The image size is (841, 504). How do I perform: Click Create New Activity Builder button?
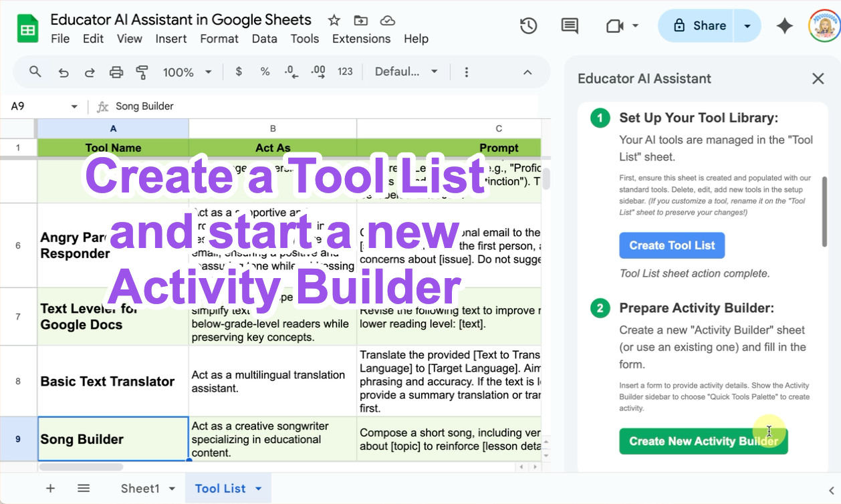click(x=703, y=441)
